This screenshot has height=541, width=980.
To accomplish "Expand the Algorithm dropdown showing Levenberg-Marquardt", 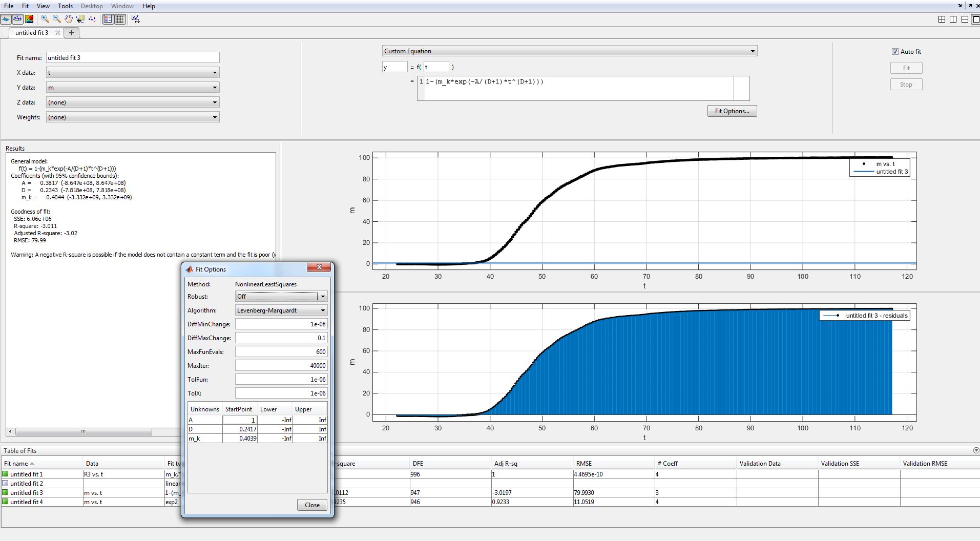I will (x=281, y=310).
